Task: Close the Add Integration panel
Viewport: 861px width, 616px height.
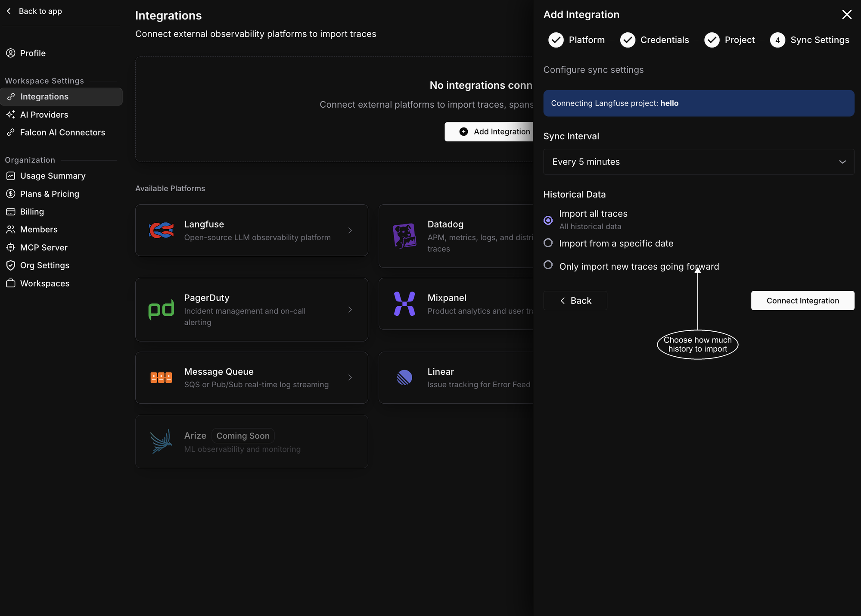Action: [847, 15]
